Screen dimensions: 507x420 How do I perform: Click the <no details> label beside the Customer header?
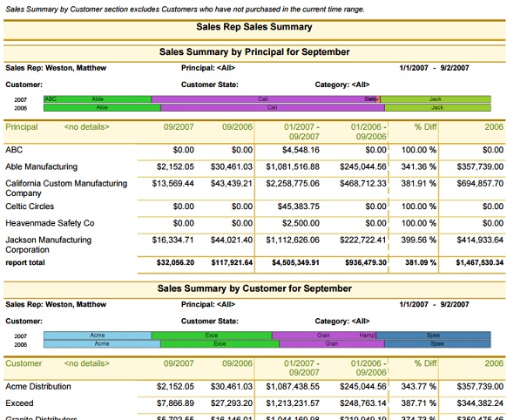86,363
